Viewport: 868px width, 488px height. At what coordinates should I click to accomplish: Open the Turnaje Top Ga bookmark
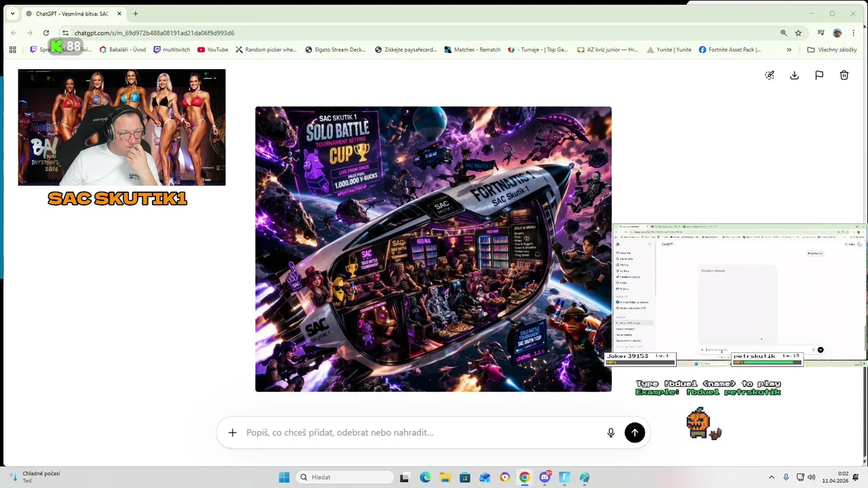[537, 49]
